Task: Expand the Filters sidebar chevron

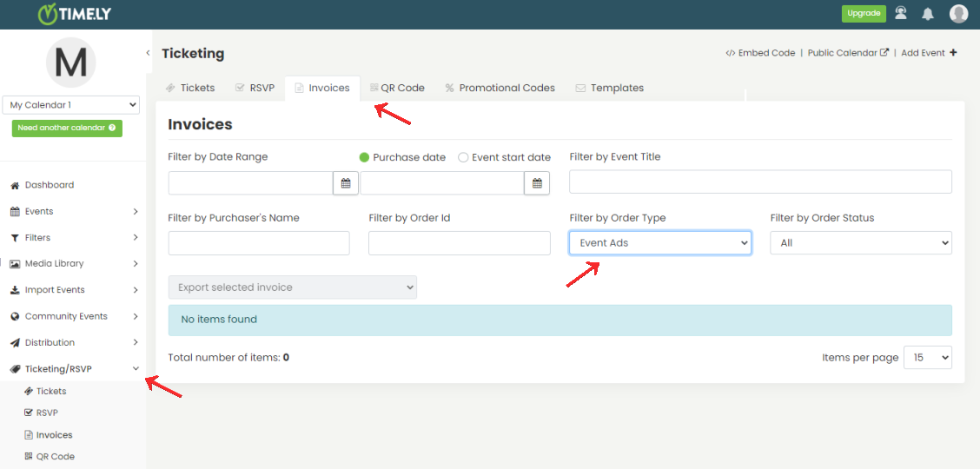Action: click(136, 238)
